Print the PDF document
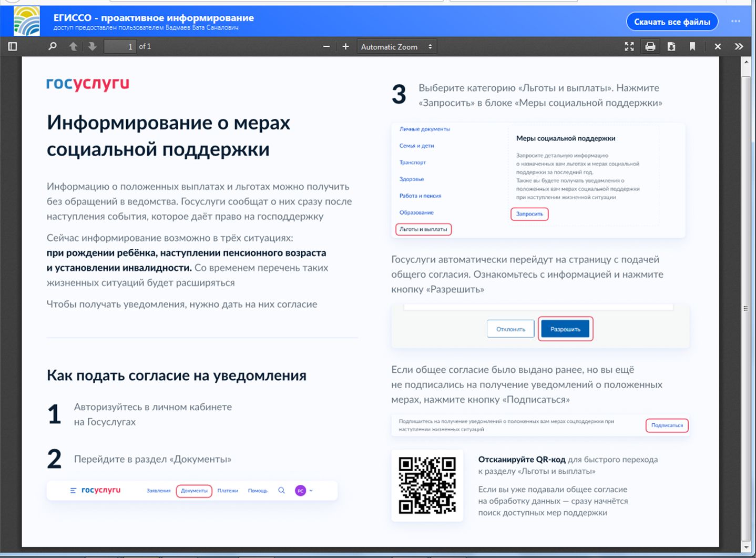 650,47
